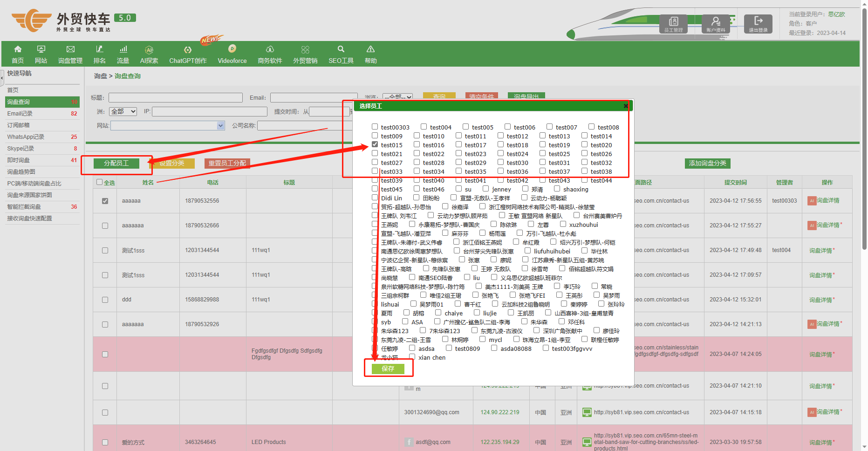Image resolution: width=868 pixels, height=451 pixels.
Task: Click the 保存 save button
Action: [388, 369]
